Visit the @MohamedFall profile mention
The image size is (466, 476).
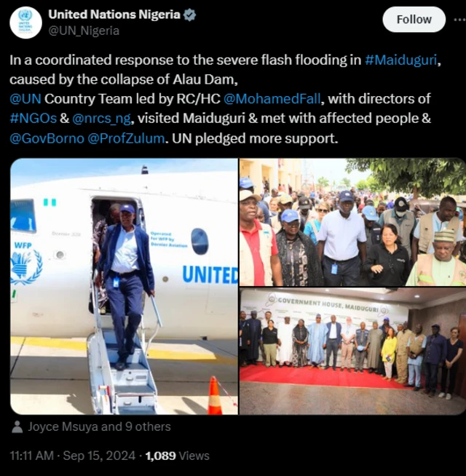coord(272,99)
